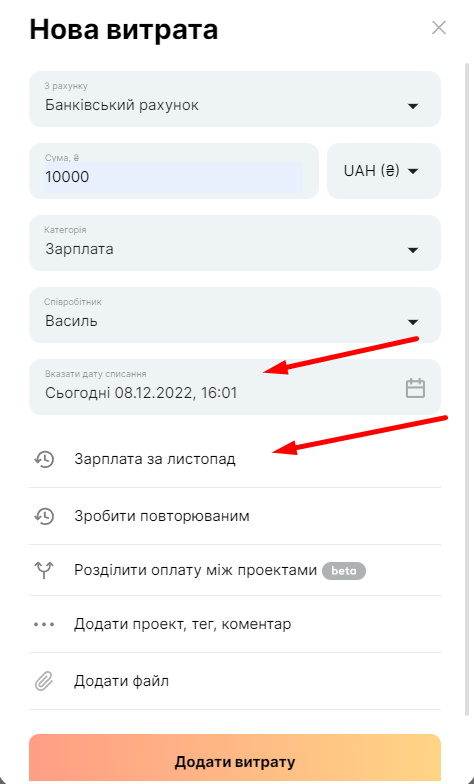Viewport: 474px width, 784px height.
Task: Open the Співробітник Василь dropdown
Action: coord(235,315)
